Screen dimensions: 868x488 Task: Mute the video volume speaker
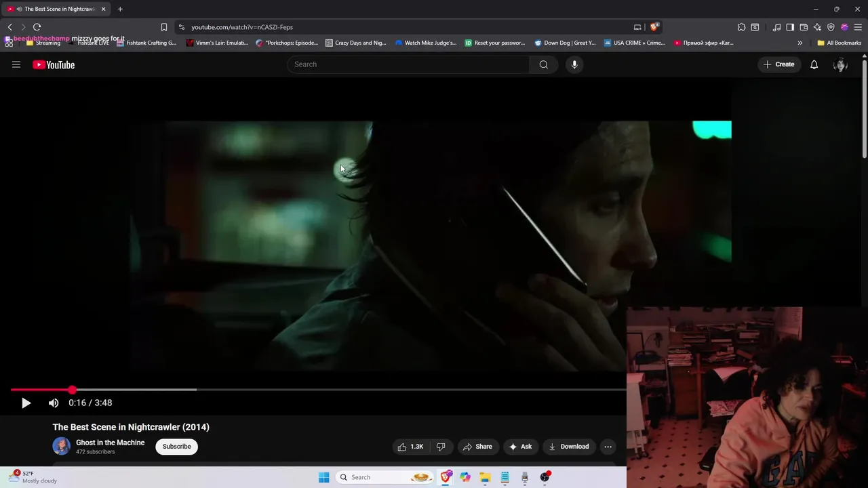(x=54, y=403)
